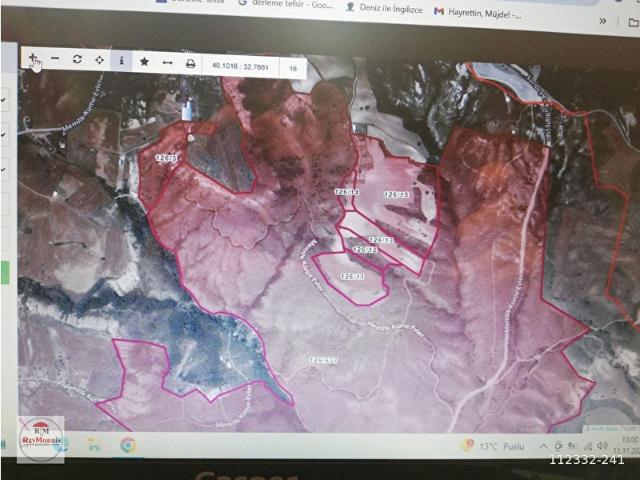Click the zoom level value 16
This screenshot has width=640, height=480.
[x=293, y=68]
